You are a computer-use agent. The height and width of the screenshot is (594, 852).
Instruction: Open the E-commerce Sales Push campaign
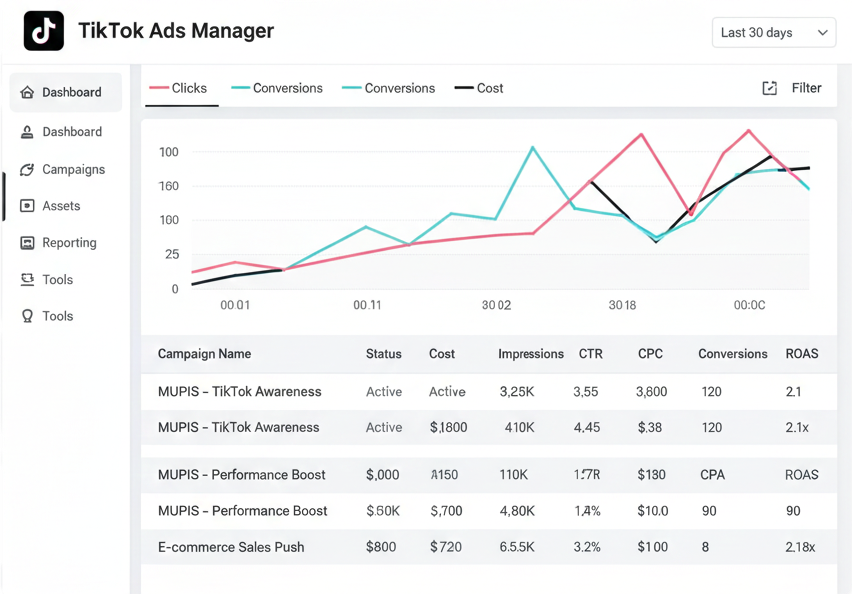231,547
